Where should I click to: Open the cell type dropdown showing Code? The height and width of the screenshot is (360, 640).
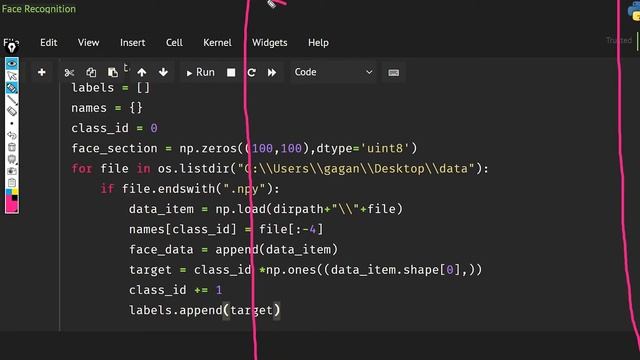click(333, 72)
